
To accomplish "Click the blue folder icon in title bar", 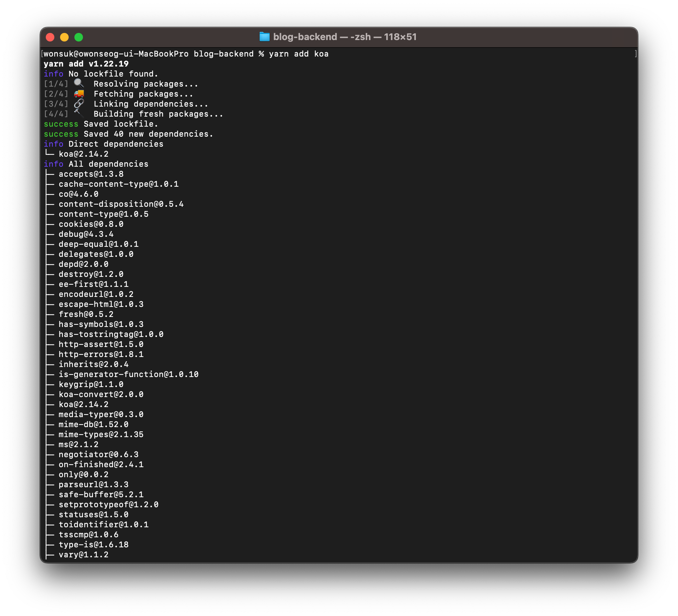I will point(264,37).
